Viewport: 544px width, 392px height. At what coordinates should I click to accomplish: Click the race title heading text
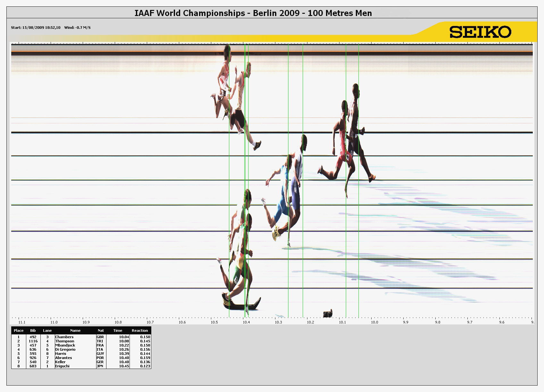coord(253,13)
